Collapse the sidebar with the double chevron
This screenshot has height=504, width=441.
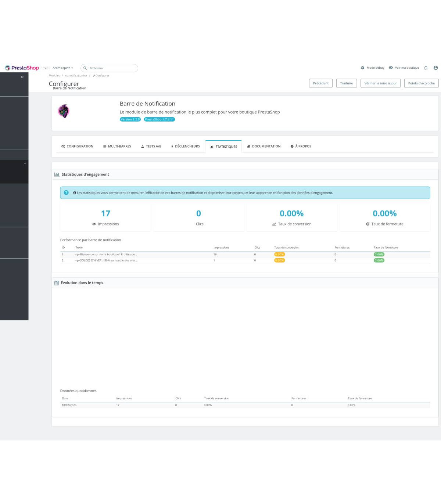22,77
